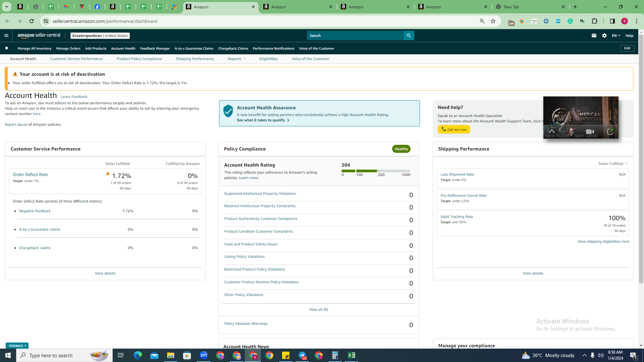
Task: Open the Order Defect Rate link
Action: pyautogui.click(x=30, y=174)
